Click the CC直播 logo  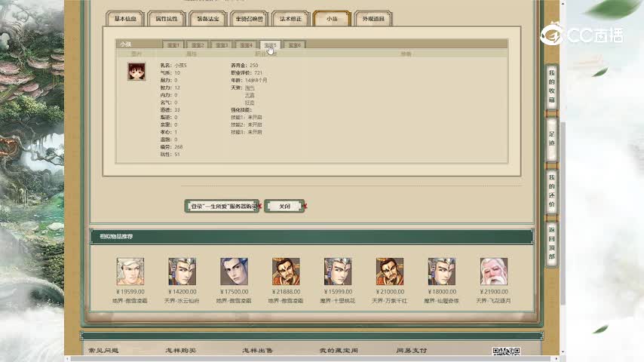tap(581, 34)
